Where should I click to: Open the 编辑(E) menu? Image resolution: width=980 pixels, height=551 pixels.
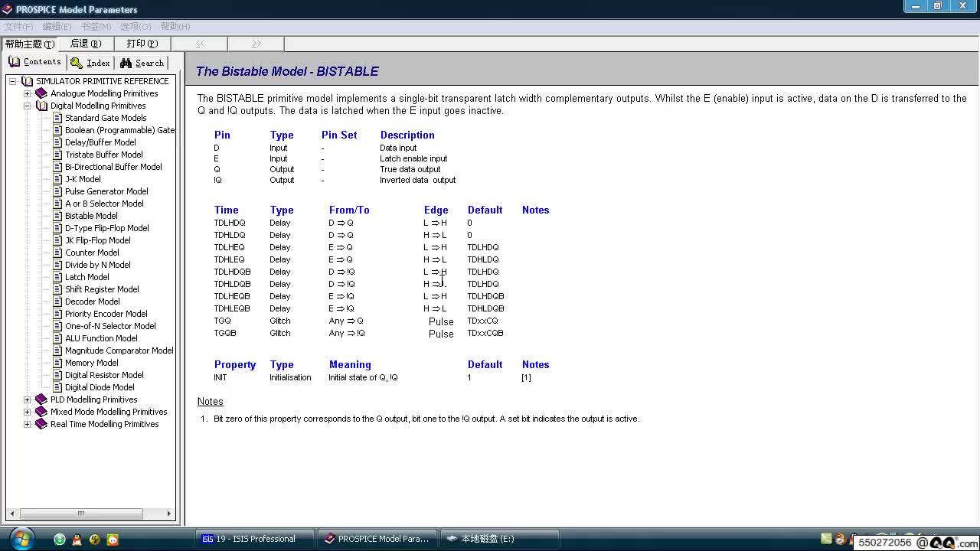57,27
